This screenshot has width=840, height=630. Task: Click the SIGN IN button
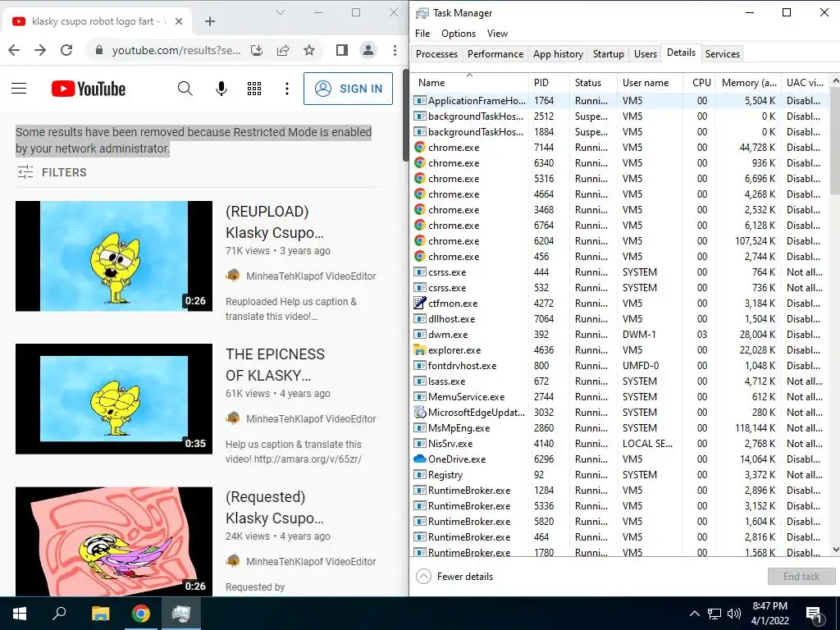tap(348, 89)
